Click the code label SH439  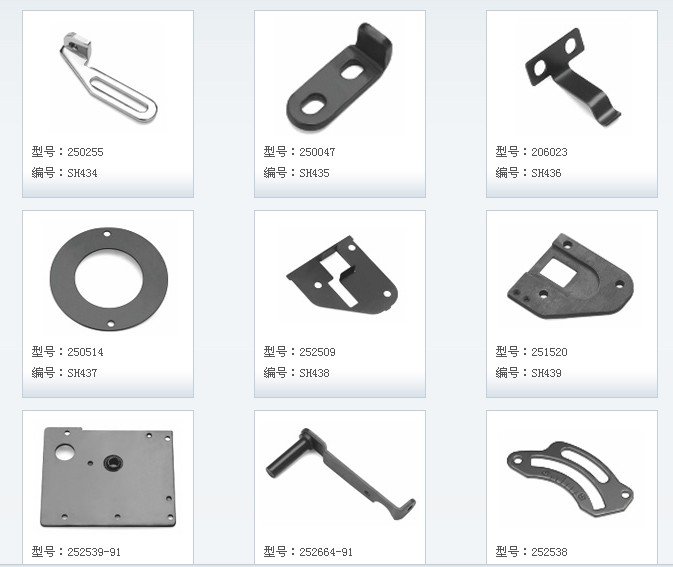[546, 373]
